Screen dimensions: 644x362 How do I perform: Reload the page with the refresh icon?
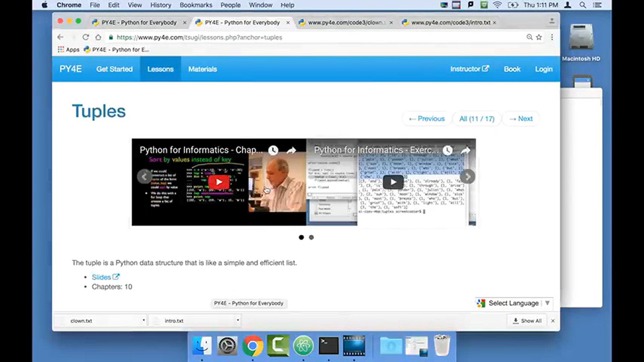pos(86,37)
